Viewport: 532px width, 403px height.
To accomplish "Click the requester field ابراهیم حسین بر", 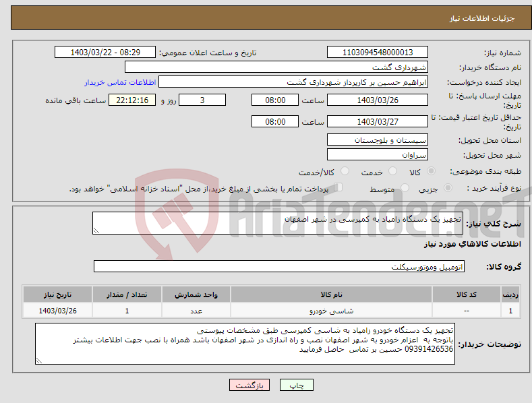I will 293,82.
